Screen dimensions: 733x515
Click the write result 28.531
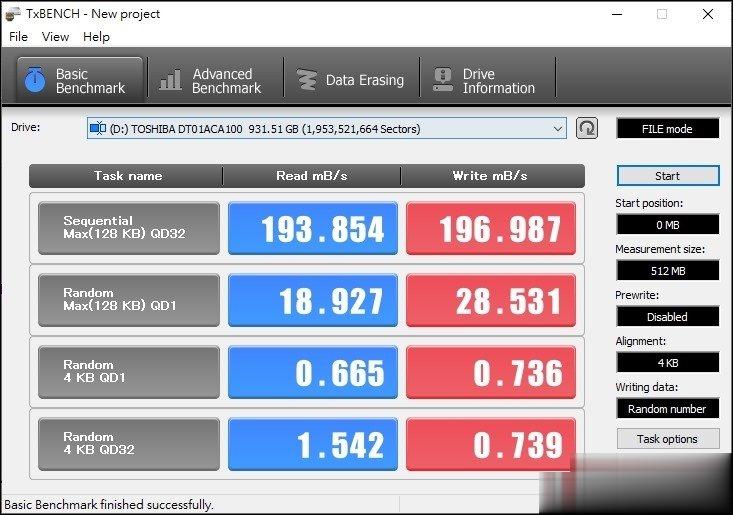(x=491, y=300)
